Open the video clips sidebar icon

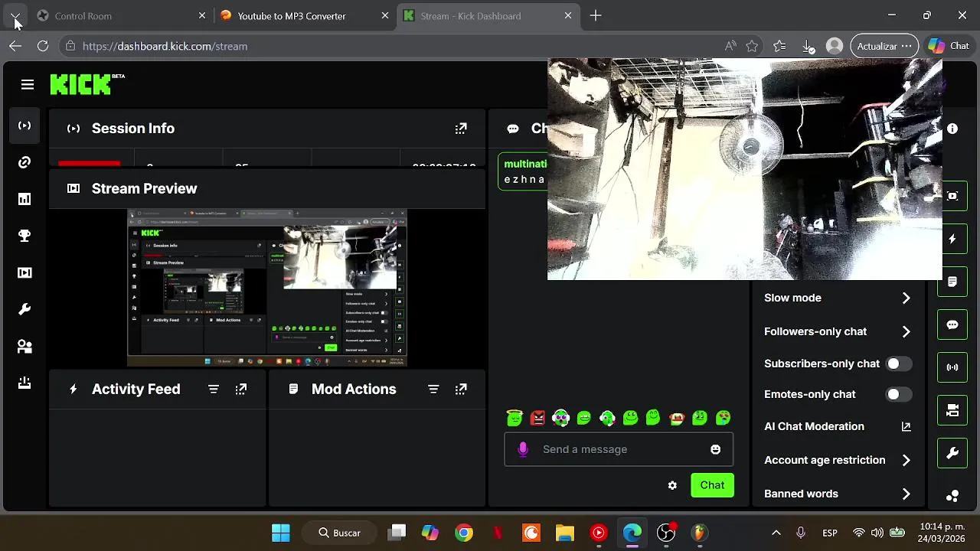click(24, 272)
